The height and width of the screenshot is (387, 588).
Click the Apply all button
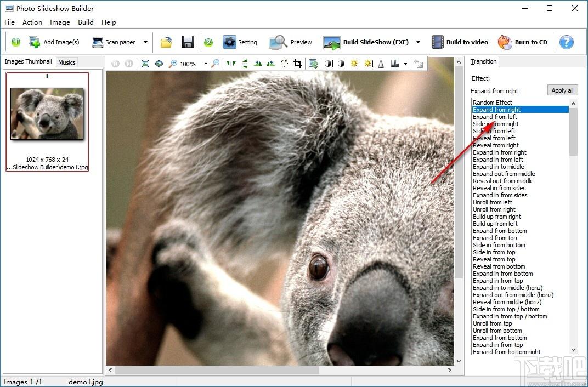pos(562,90)
